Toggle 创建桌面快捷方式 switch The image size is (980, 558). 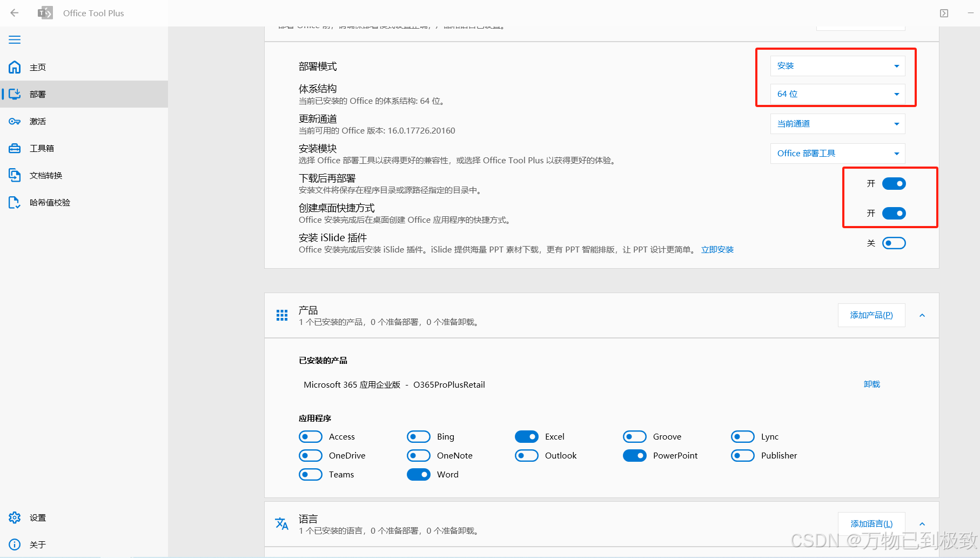[x=894, y=214]
